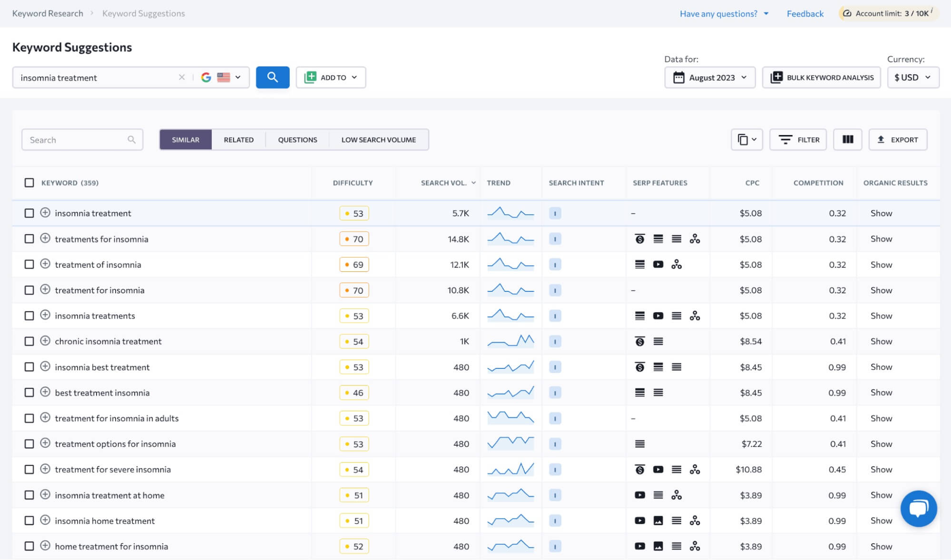Viewport: 951px width, 560px height.
Task: Toggle the checkbox for treatments for insomnia
Action: [x=29, y=239]
